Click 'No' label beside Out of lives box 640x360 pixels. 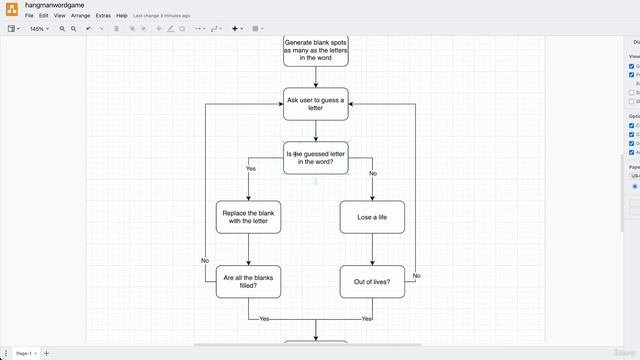click(x=416, y=276)
